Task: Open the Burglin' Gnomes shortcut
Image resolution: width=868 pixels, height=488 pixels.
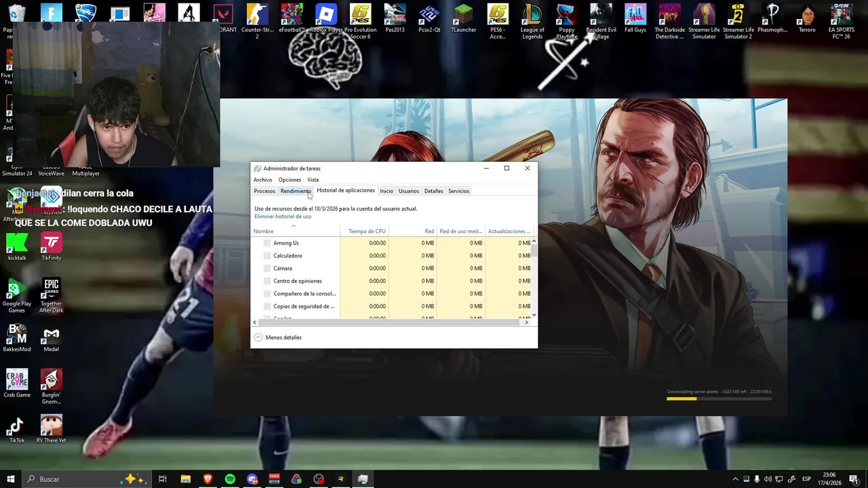Action: coord(52,387)
